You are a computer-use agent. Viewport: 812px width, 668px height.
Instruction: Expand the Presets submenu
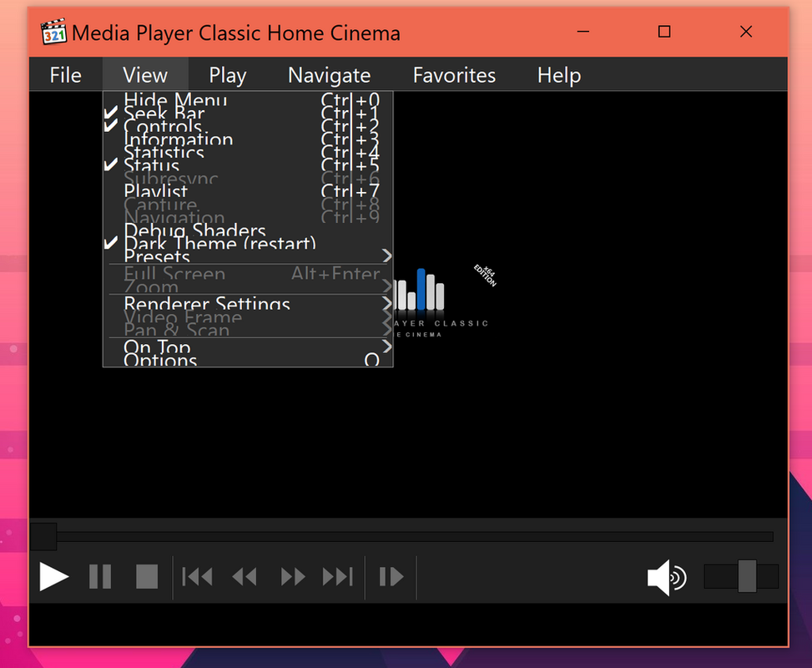point(248,256)
